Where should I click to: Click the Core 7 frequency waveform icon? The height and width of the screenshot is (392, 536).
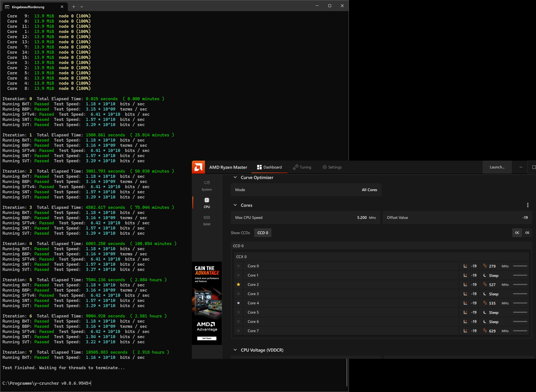tap(485, 331)
